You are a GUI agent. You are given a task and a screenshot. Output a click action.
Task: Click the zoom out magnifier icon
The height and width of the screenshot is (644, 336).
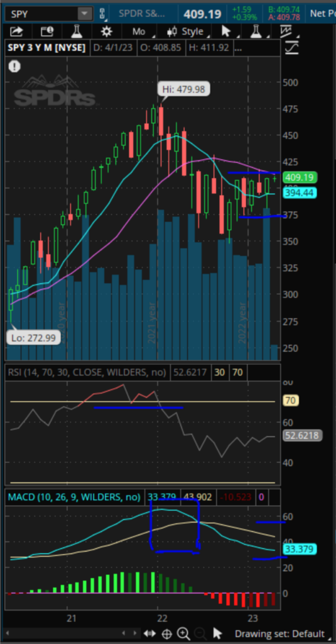[199, 633]
